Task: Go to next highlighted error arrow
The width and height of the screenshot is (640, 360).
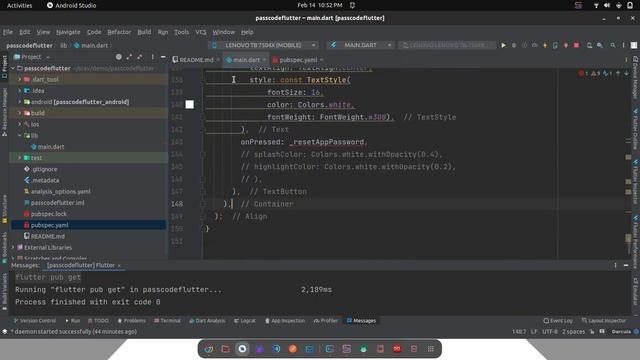Action: point(626,73)
